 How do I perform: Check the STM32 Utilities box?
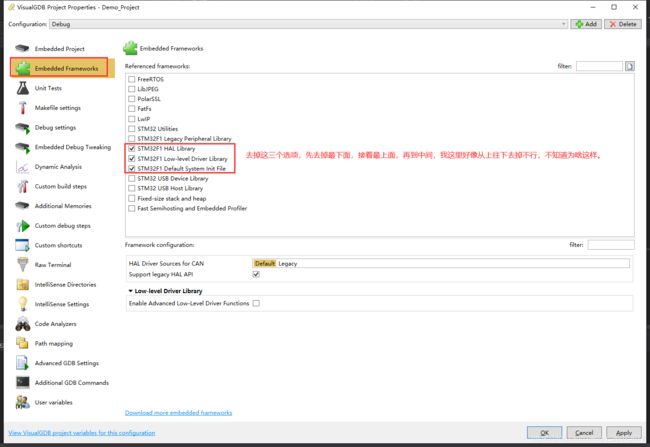(132, 129)
